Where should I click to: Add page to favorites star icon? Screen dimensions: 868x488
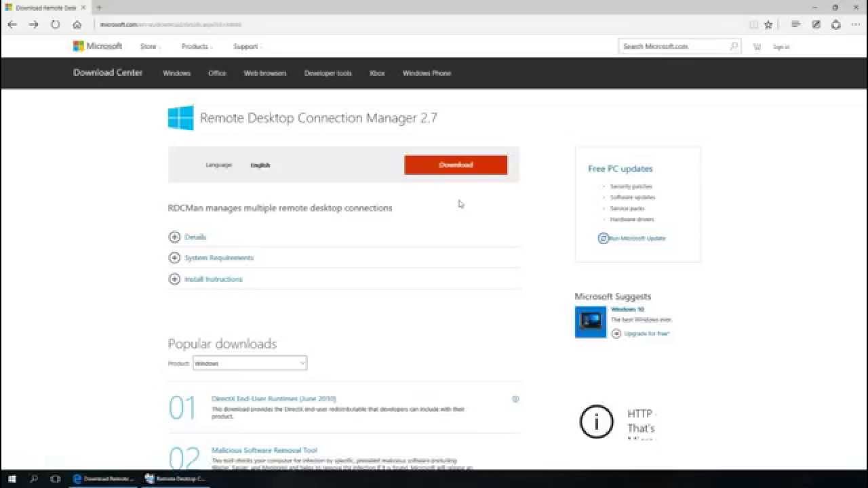pyautogui.click(x=768, y=24)
